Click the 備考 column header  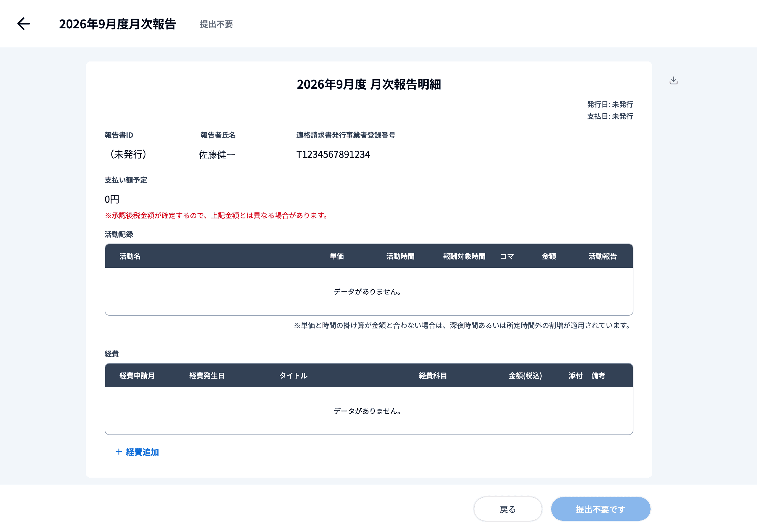[x=598, y=376]
